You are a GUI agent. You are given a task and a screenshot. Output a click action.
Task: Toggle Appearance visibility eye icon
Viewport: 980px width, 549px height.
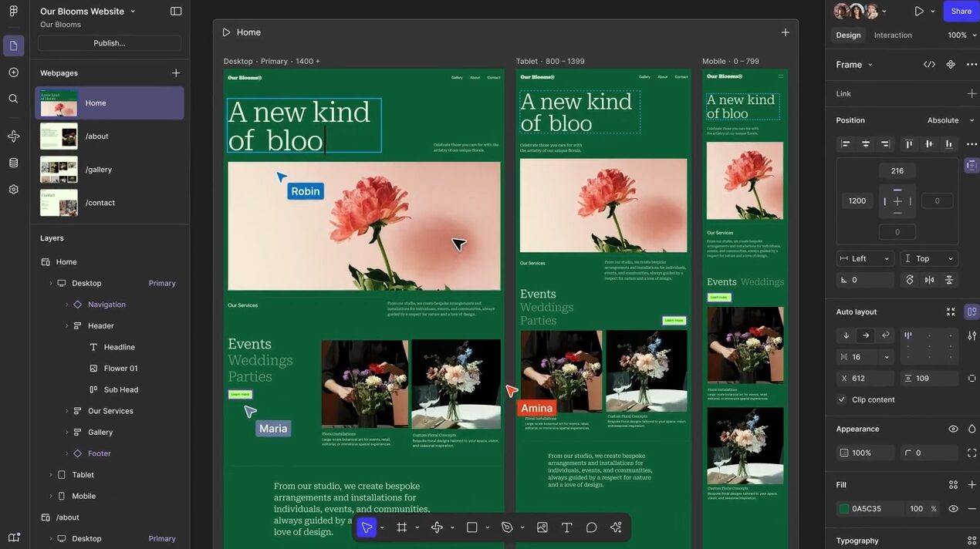point(953,429)
